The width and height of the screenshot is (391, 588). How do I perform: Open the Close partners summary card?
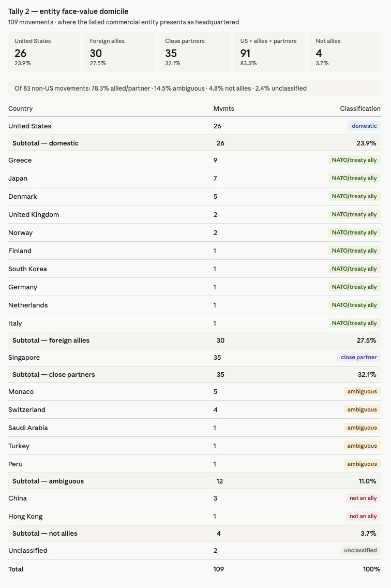tap(194, 52)
